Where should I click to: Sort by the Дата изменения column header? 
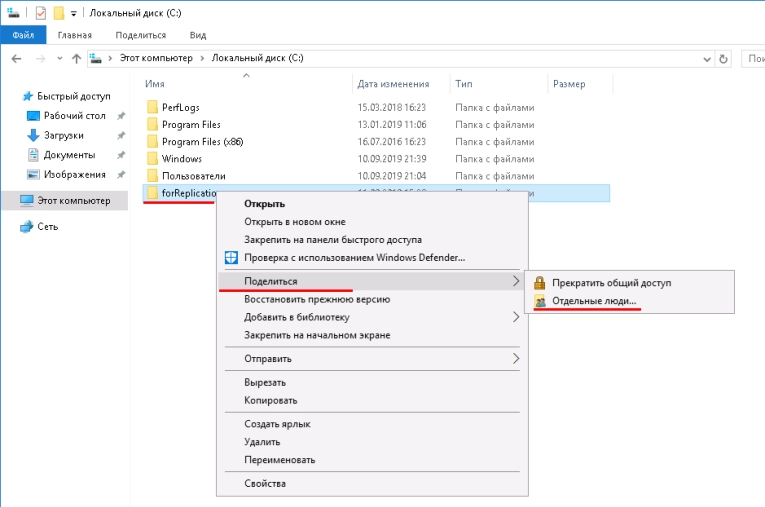point(394,84)
